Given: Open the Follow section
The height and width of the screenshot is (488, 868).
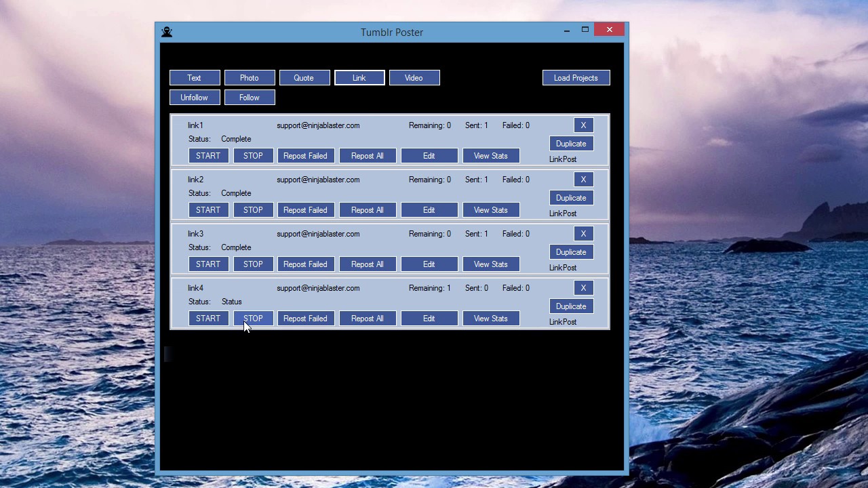Looking at the screenshot, I should tap(250, 98).
